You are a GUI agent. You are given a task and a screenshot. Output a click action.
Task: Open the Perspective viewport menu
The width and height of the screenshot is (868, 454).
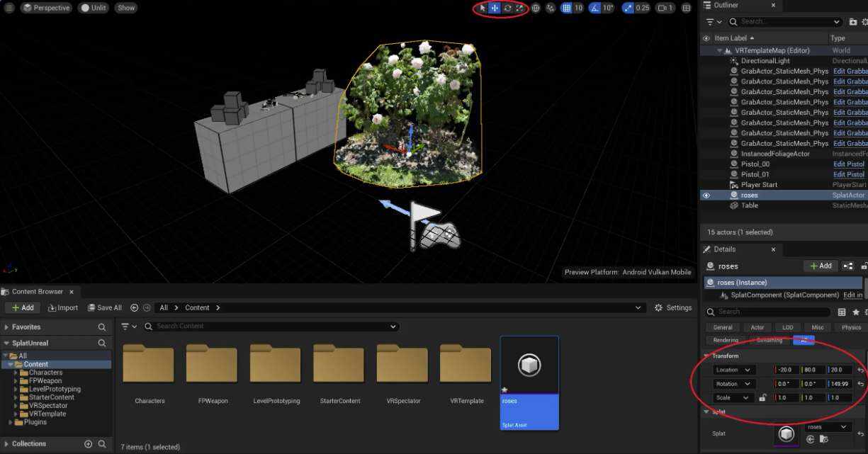point(46,8)
